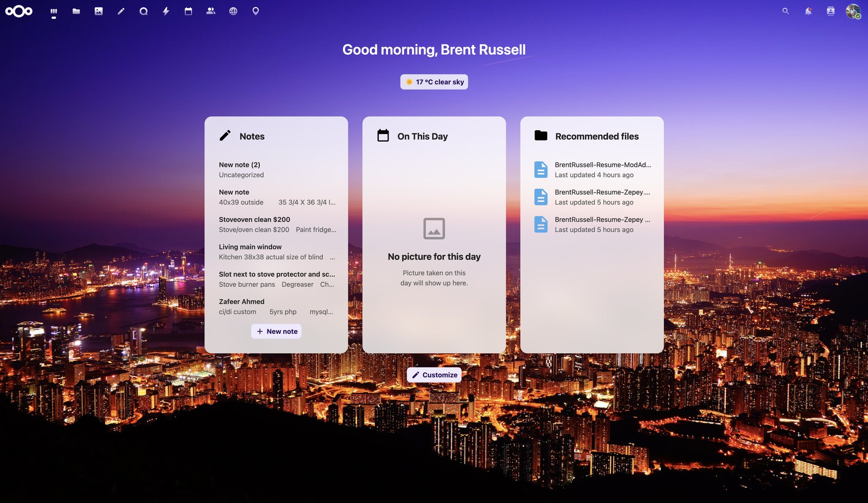Open the notifications bell icon
This screenshot has width=868, height=503.
[x=808, y=11]
